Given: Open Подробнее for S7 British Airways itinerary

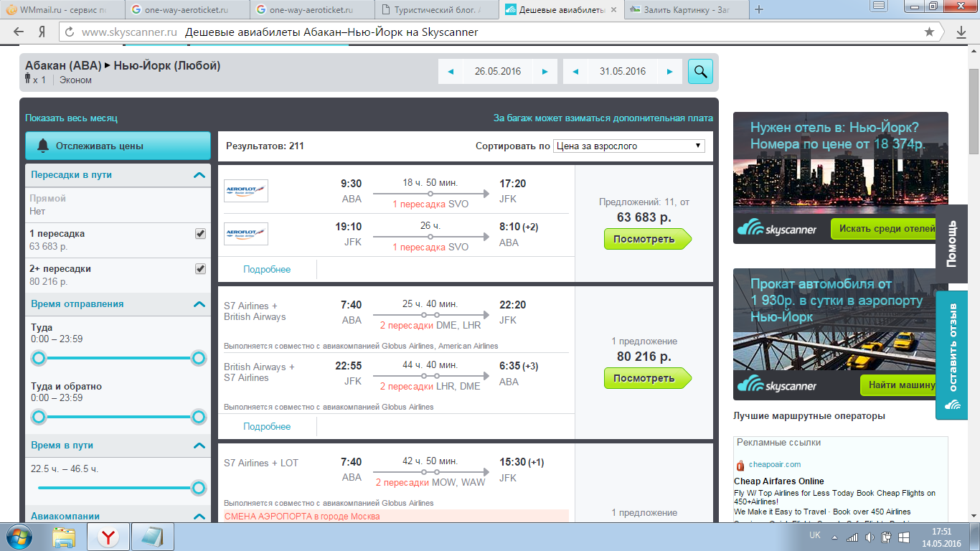Looking at the screenshot, I should pyautogui.click(x=267, y=426).
